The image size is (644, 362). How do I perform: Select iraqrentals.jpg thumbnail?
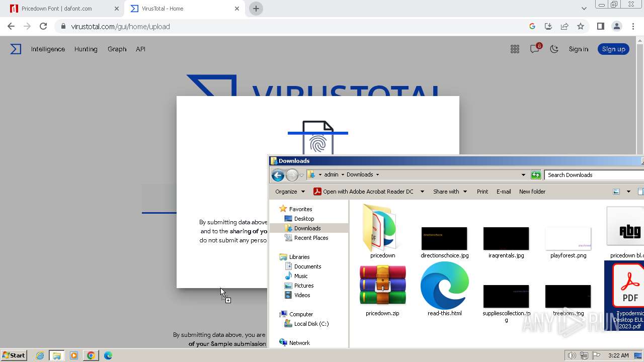click(506, 242)
